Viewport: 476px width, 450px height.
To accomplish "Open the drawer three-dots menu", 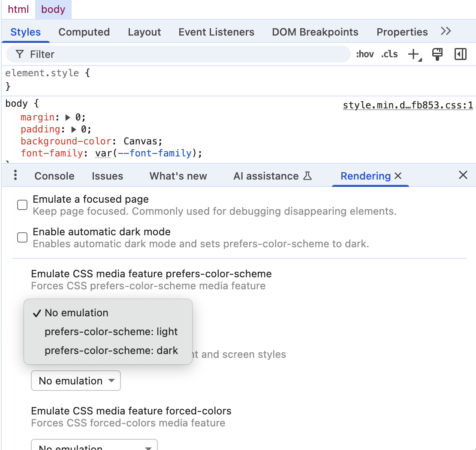I will 15,175.
